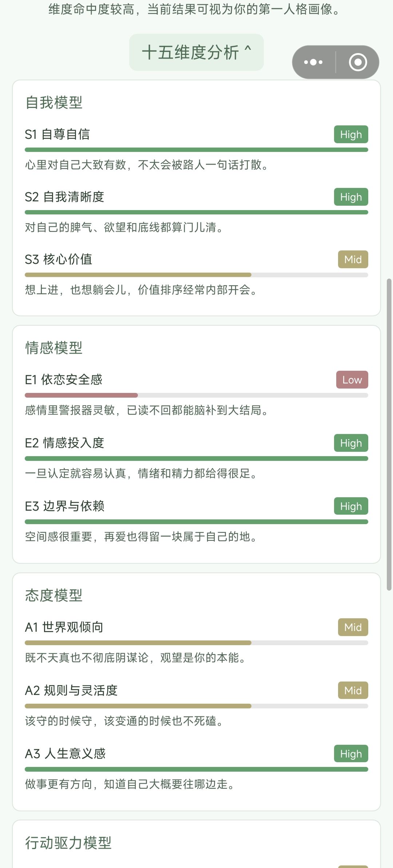393x868 pixels.
Task: Select the 态度模型 section heading
Action: point(54,595)
